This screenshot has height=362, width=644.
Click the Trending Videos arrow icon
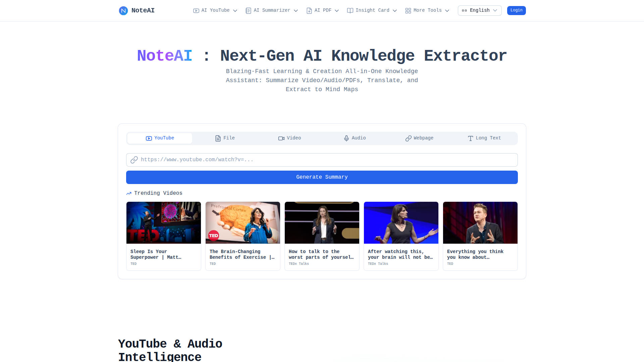[129, 193]
